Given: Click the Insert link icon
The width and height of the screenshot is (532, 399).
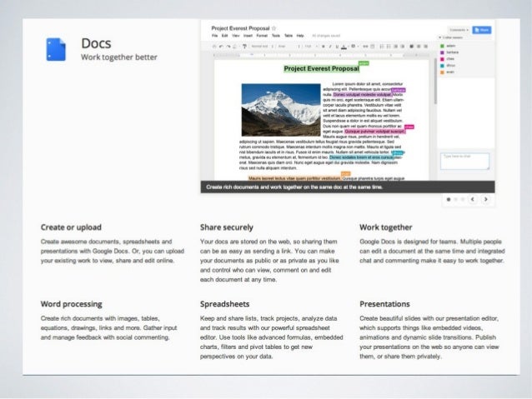Looking at the screenshot, I should [365, 47].
